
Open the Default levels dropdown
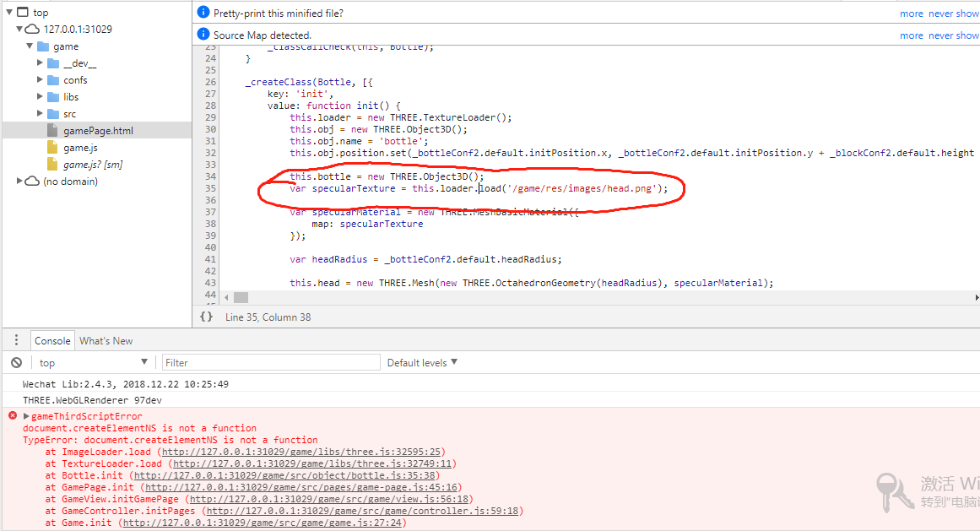coord(422,362)
